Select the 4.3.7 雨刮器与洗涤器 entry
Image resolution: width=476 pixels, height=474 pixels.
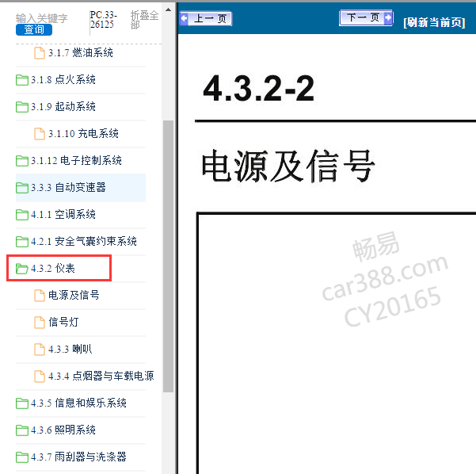coord(78,457)
